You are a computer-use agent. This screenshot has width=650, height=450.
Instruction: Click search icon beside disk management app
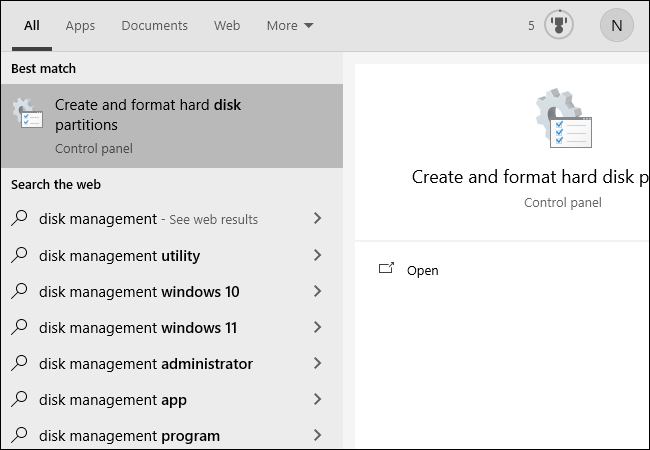[19, 399]
